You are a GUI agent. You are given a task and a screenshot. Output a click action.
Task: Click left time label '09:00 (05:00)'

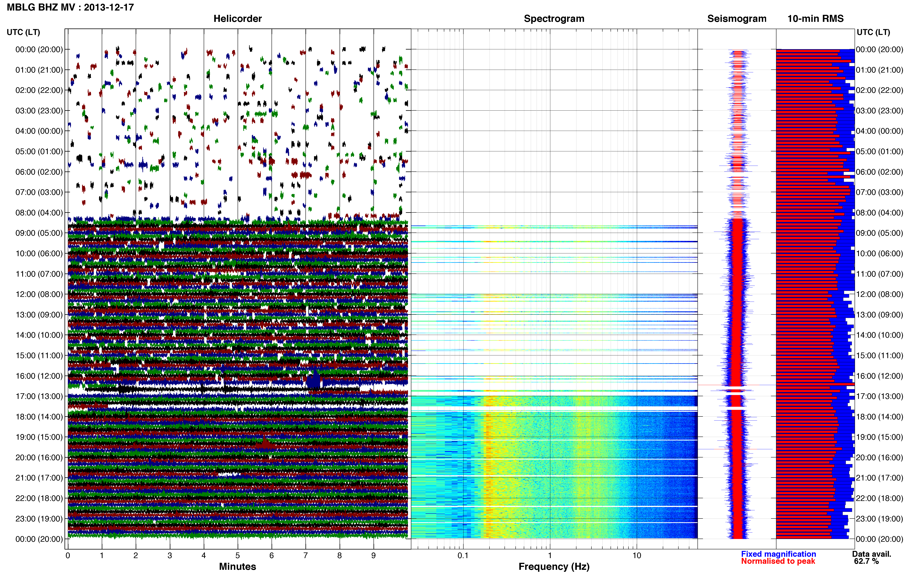(39, 233)
